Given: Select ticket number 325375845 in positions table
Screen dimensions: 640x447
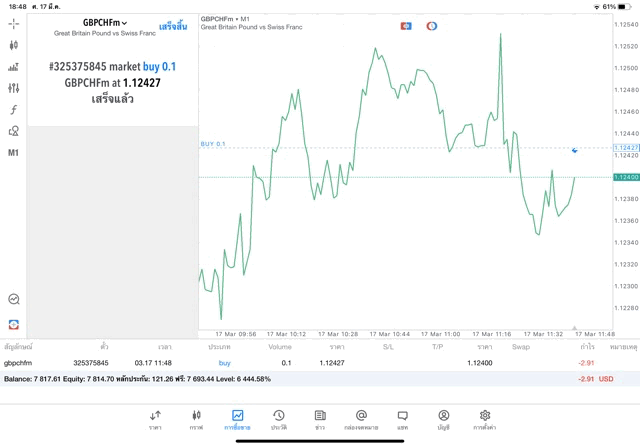Looking at the screenshot, I should [x=91, y=363].
